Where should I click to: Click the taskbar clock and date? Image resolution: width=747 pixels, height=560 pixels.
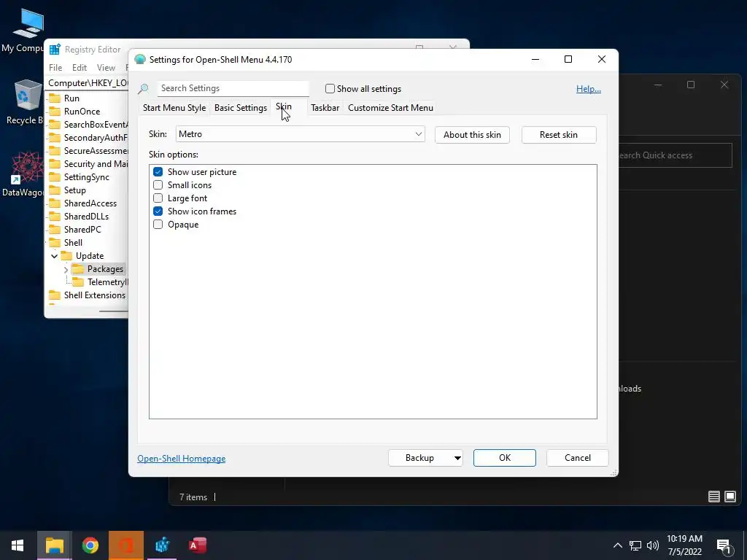click(x=684, y=545)
